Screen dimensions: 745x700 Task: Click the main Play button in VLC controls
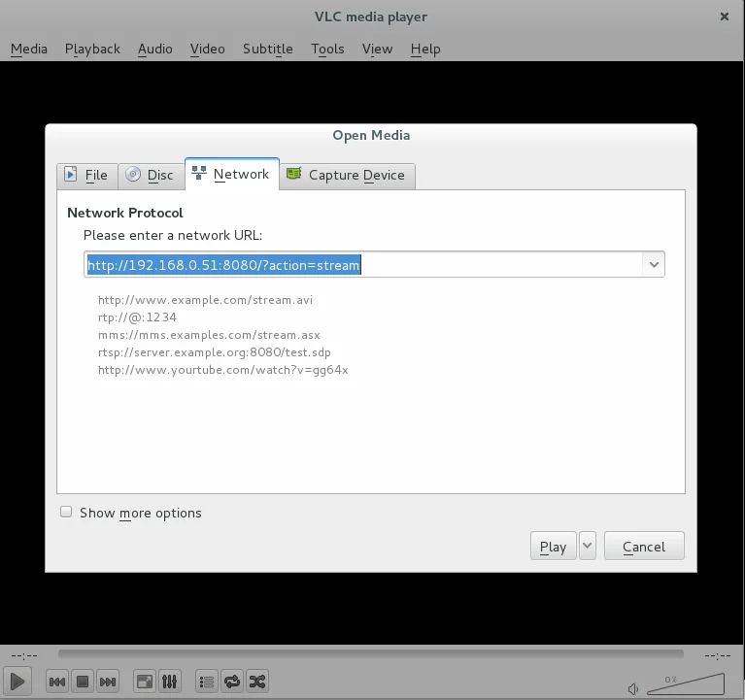click(x=17, y=682)
